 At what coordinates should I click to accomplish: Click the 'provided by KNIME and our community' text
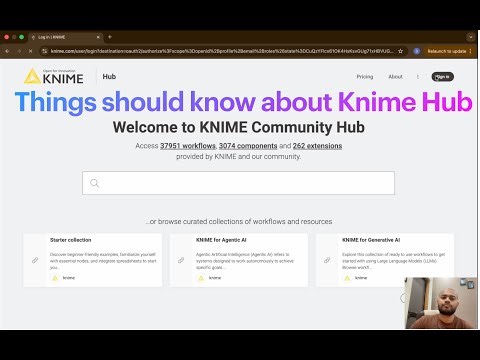tap(238, 156)
